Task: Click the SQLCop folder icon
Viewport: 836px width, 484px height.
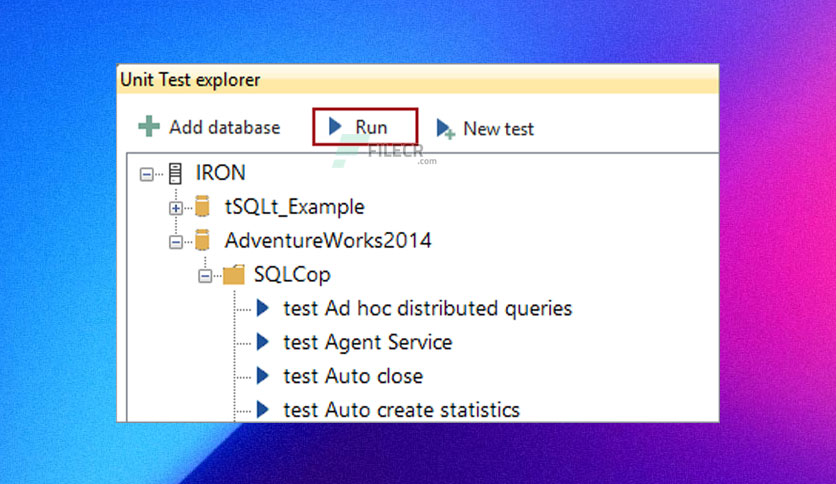Action: (x=234, y=275)
